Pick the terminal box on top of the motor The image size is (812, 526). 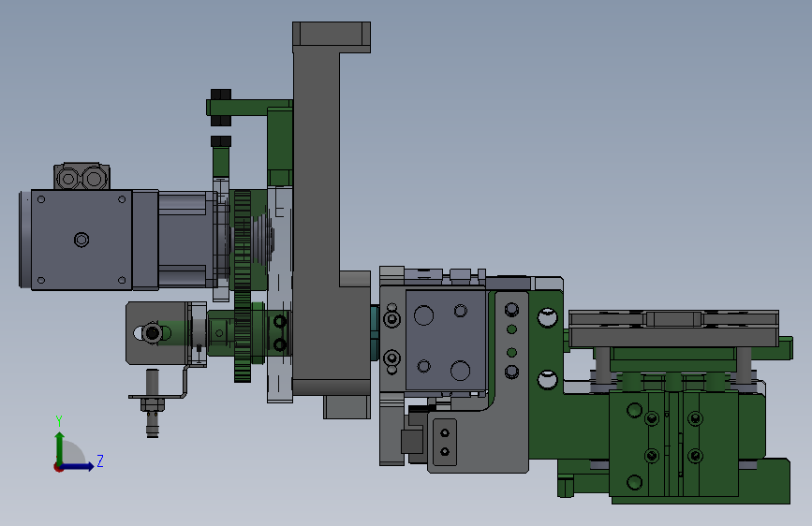[81, 177]
